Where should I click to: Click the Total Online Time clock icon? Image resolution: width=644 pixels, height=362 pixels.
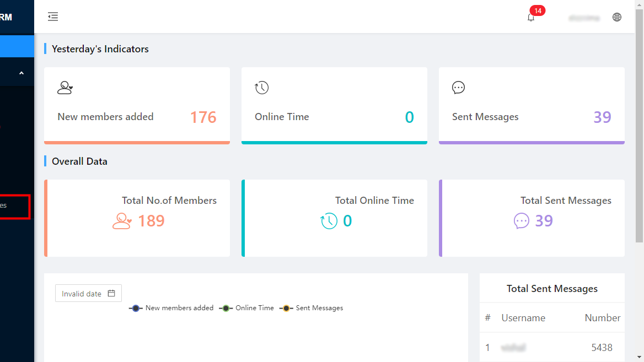pos(329,221)
